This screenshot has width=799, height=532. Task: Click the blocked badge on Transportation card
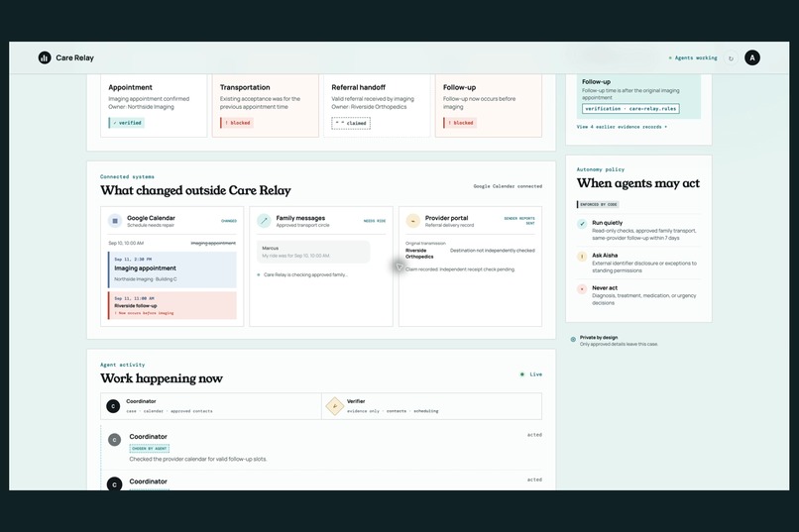[237, 123]
